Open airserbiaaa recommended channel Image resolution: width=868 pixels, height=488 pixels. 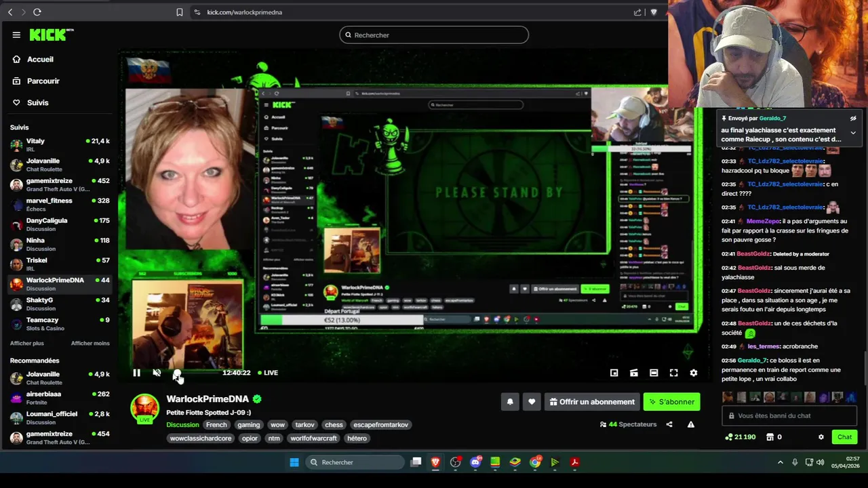click(x=60, y=398)
